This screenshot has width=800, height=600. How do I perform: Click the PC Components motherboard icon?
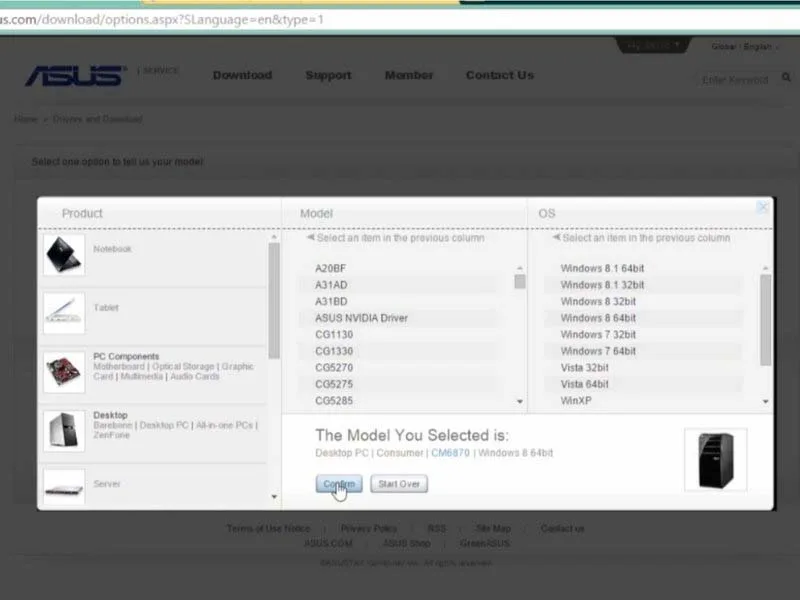pos(64,371)
